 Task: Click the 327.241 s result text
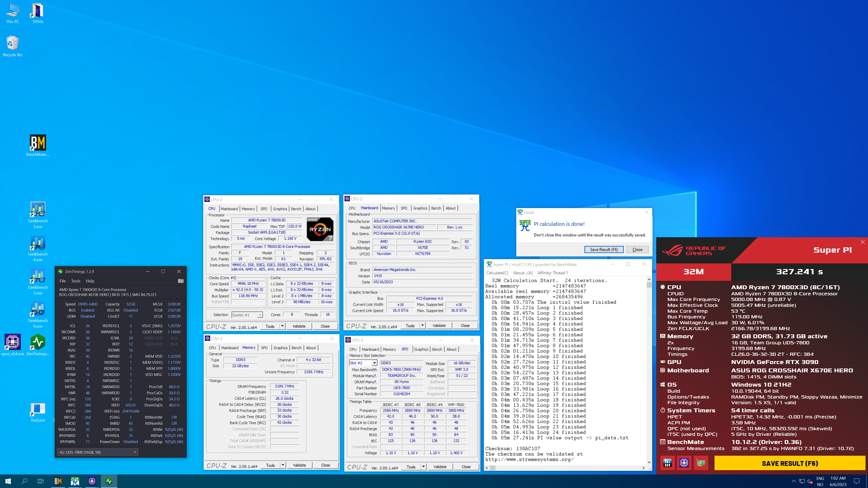[800, 272]
